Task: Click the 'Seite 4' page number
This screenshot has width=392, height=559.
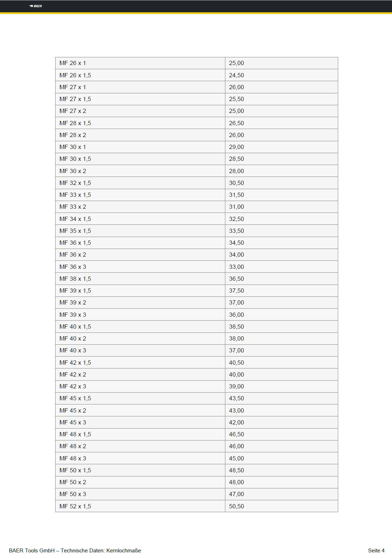Action: 376,551
